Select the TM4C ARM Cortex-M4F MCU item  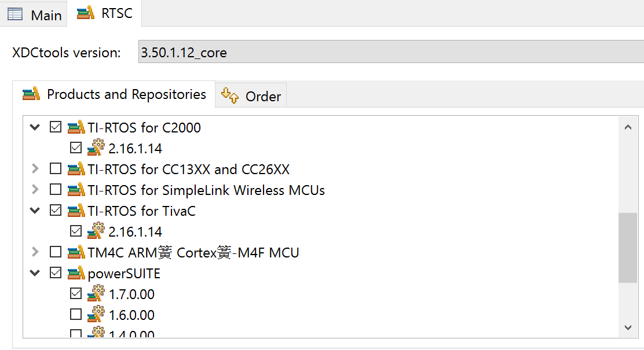[x=193, y=252]
